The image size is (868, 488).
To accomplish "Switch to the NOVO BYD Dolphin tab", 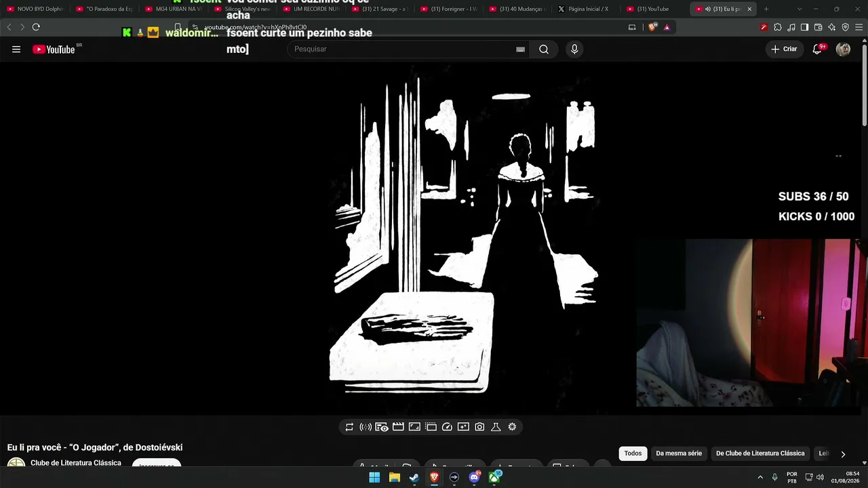I will (x=35, y=9).
